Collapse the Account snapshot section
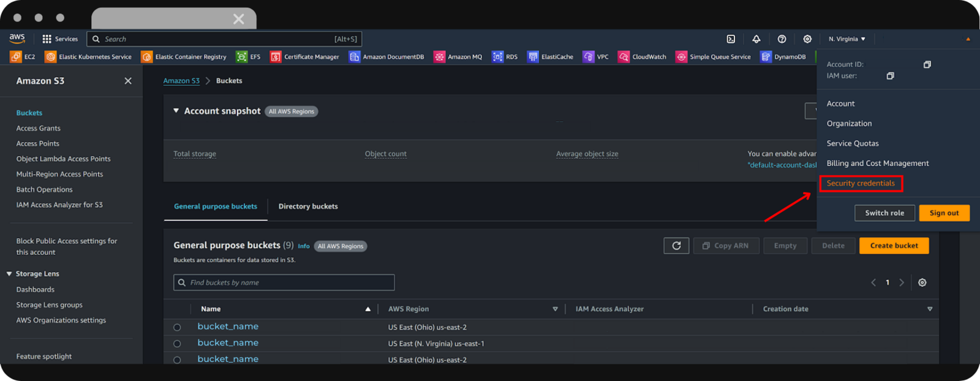Viewport: 980px width, 381px height. click(x=176, y=111)
